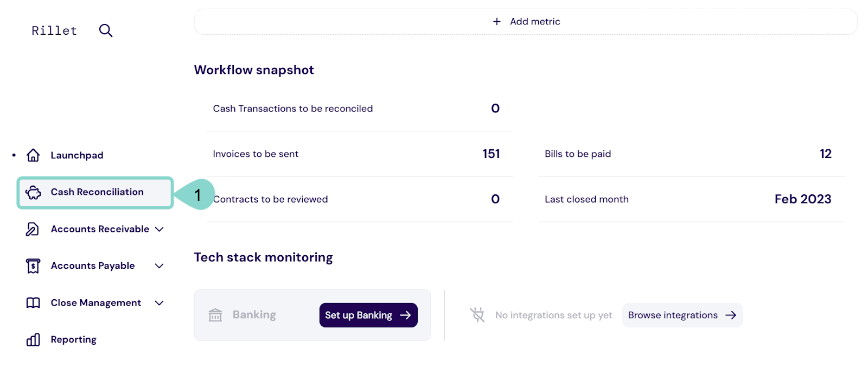Click the Accounts Payable receipt icon
Screen dimensions: 868x367
pyautogui.click(x=33, y=266)
